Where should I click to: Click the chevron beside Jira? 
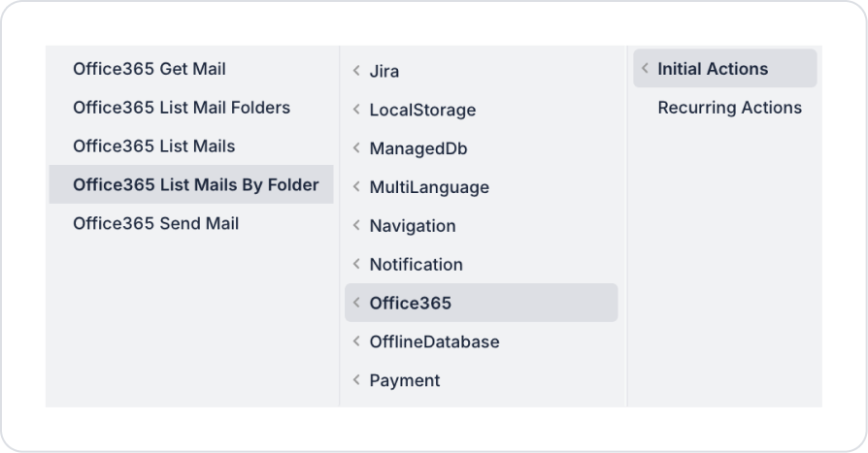pyautogui.click(x=356, y=70)
